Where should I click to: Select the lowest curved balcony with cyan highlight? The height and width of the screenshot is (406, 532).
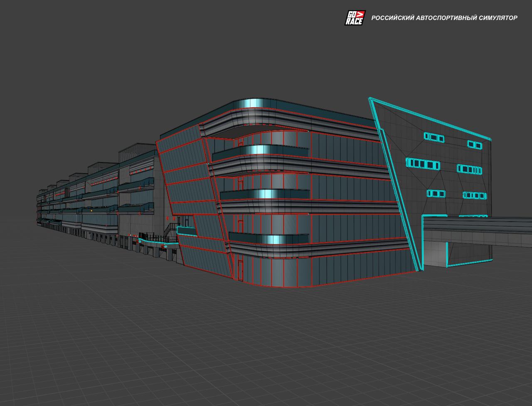pyautogui.click(x=268, y=238)
